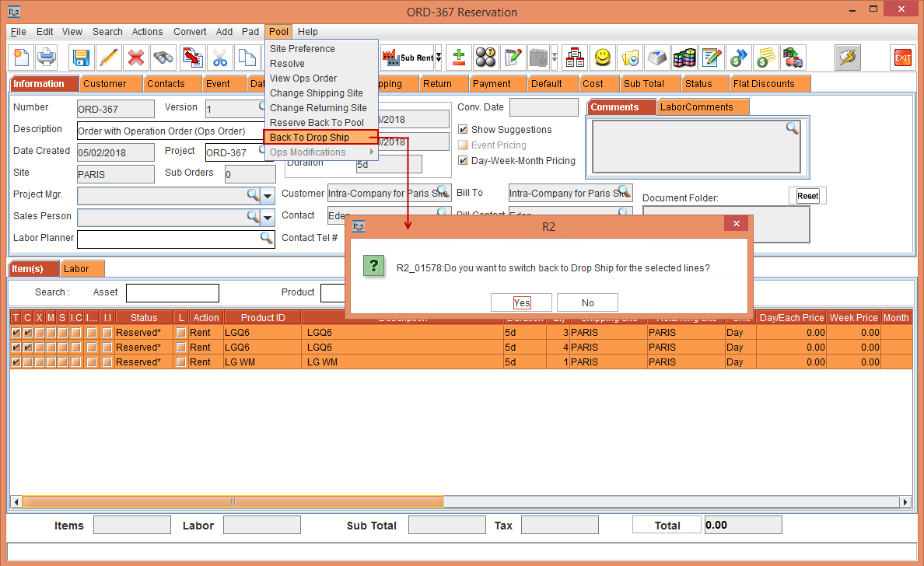Click the scissors cut icon
Image resolution: width=924 pixels, height=566 pixels.
220,58
